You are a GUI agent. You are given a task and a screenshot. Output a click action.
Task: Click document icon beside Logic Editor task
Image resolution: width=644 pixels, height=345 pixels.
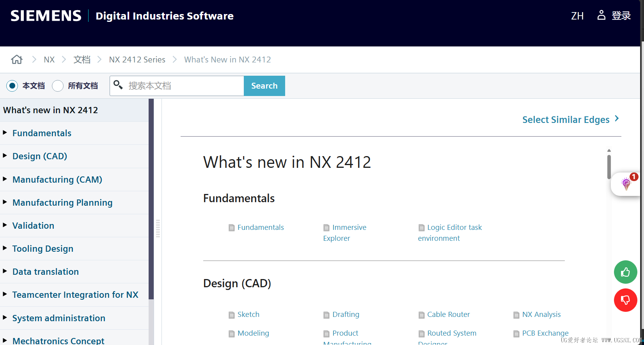point(421,228)
